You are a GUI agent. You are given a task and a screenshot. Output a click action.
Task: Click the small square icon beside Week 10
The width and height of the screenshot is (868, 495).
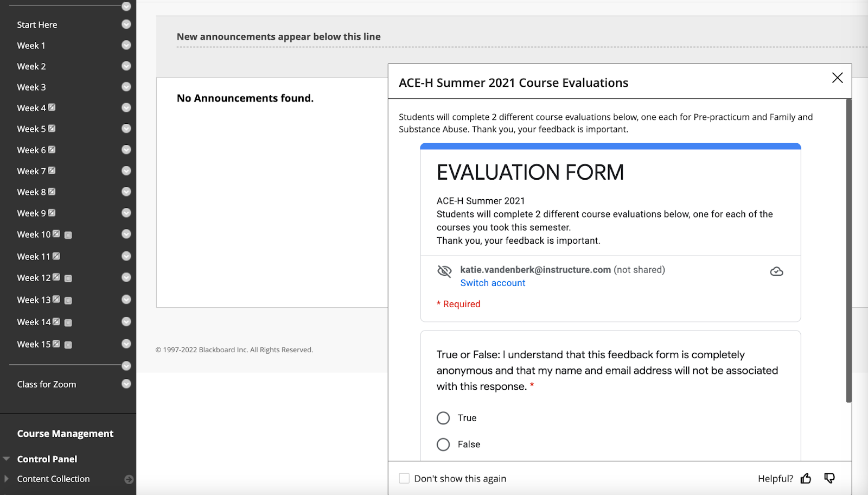[68, 235]
